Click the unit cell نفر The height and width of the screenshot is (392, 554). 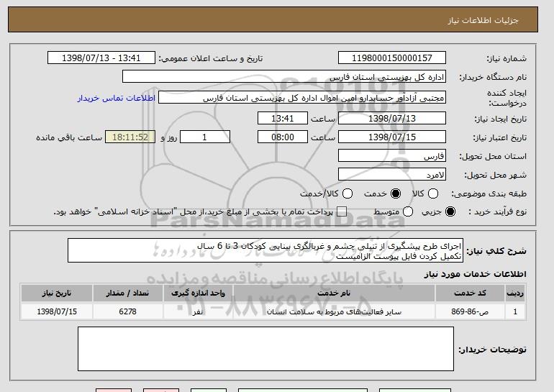(x=198, y=312)
